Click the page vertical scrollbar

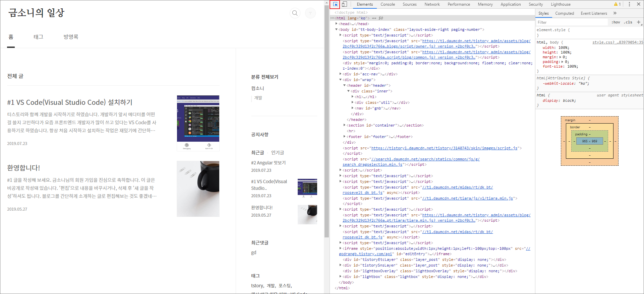pyautogui.click(x=327, y=121)
